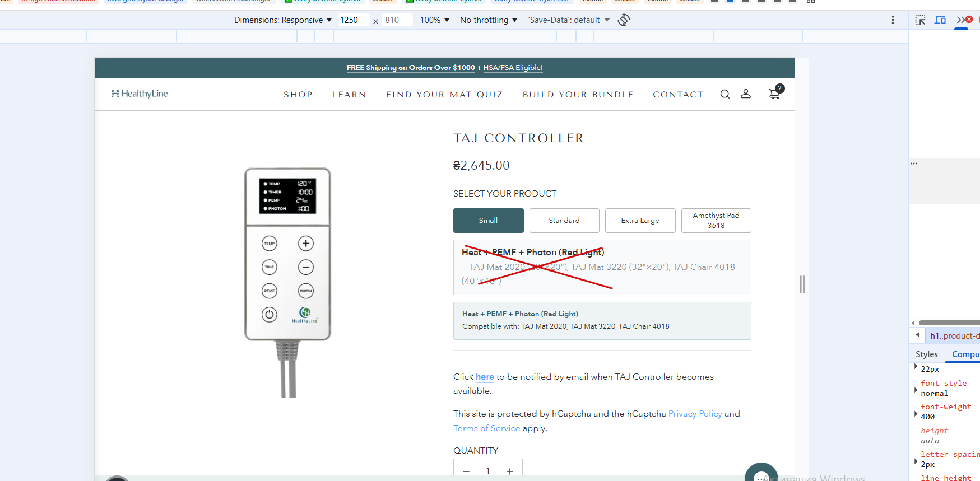
Task: Open the account profile icon
Action: click(746, 94)
